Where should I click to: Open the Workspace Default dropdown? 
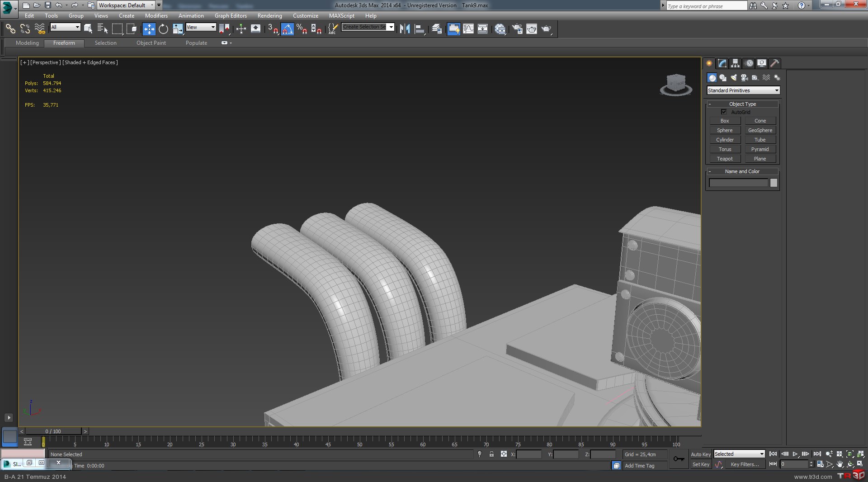tap(126, 5)
